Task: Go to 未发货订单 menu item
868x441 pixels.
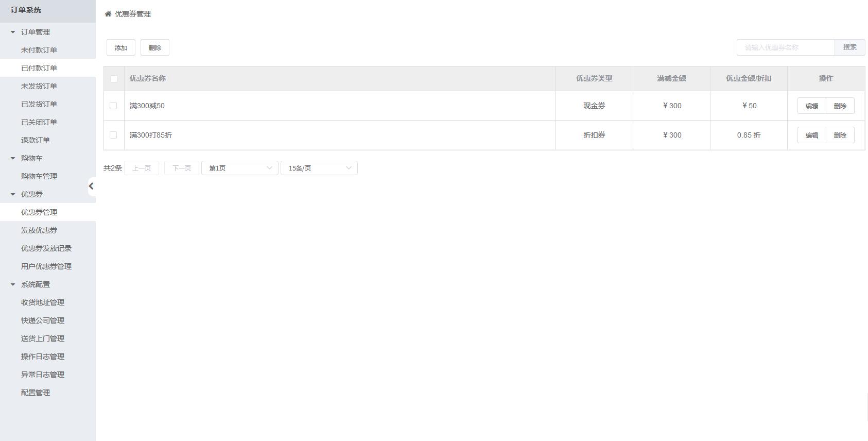Action: (48, 86)
